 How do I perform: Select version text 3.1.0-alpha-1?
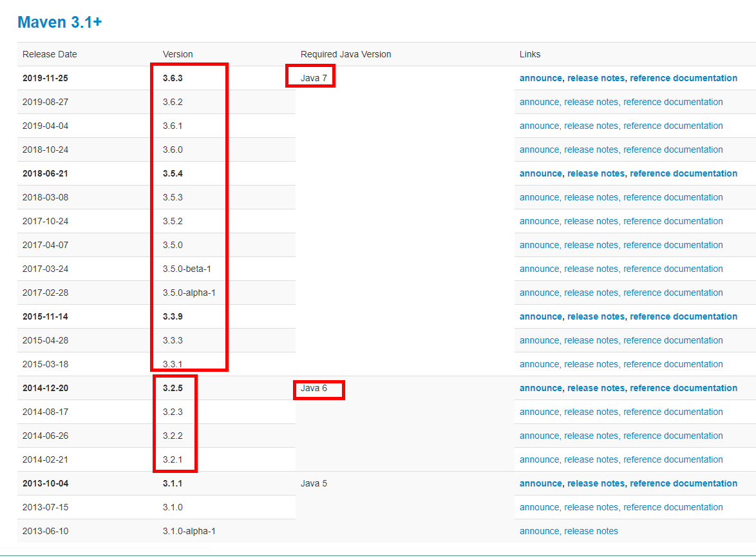[x=189, y=532]
